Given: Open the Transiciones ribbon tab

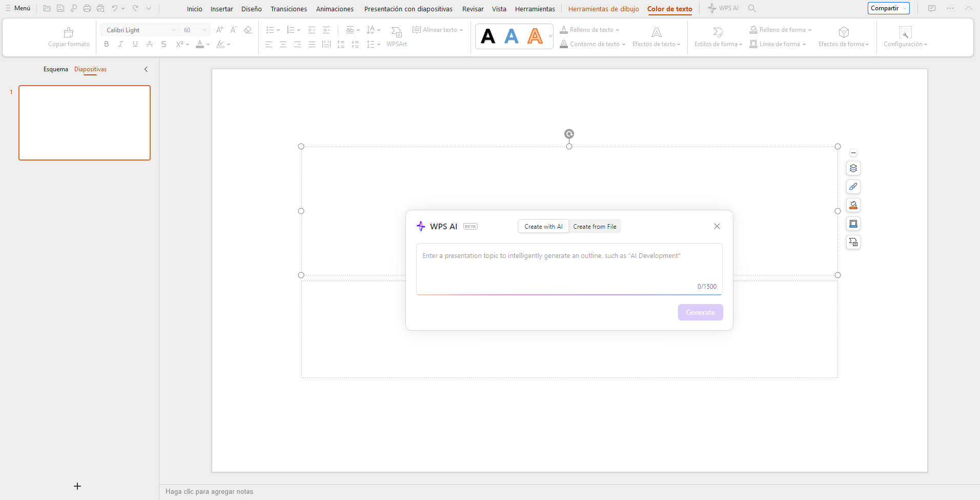Looking at the screenshot, I should pos(288,9).
